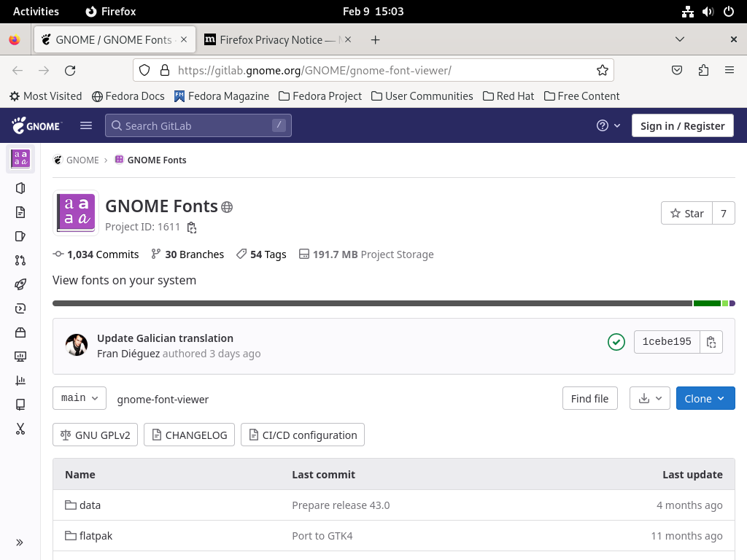Screen dimensions: 747x560
Task: Switch to the GNOME Fonts tab
Action: (x=115, y=40)
